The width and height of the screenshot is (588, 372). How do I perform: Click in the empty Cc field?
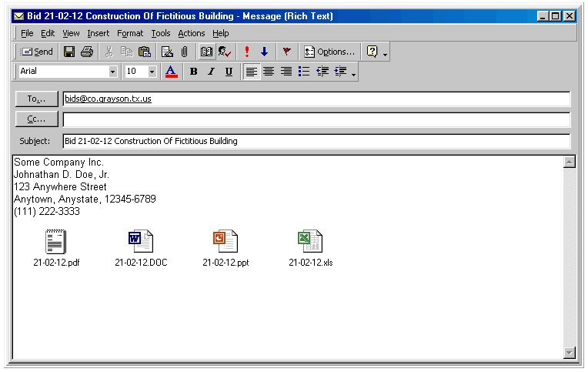pyautogui.click(x=316, y=120)
